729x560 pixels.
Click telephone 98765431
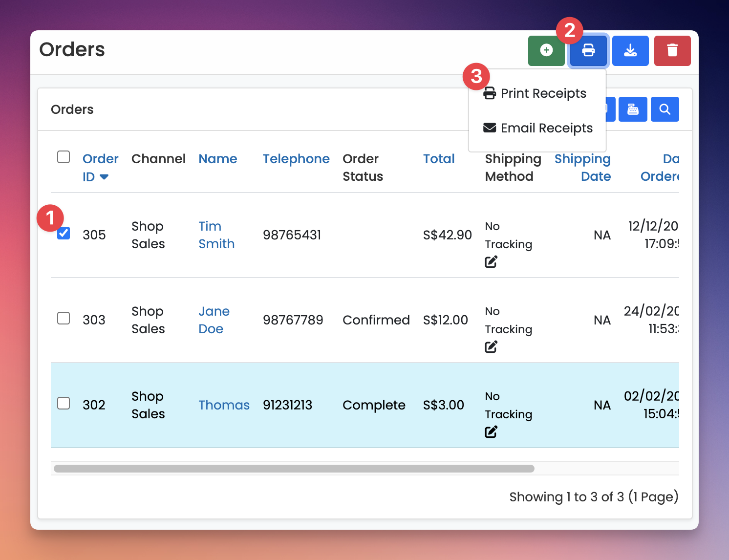(292, 235)
